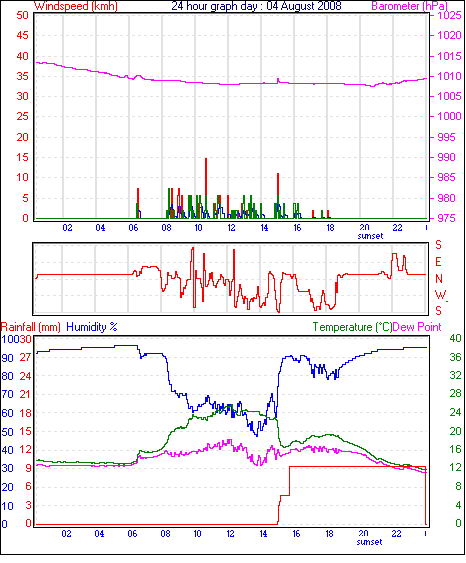Click 'sunset' label under the windspeed graph
This screenshot has width=466, height=563.
(370, 236)
